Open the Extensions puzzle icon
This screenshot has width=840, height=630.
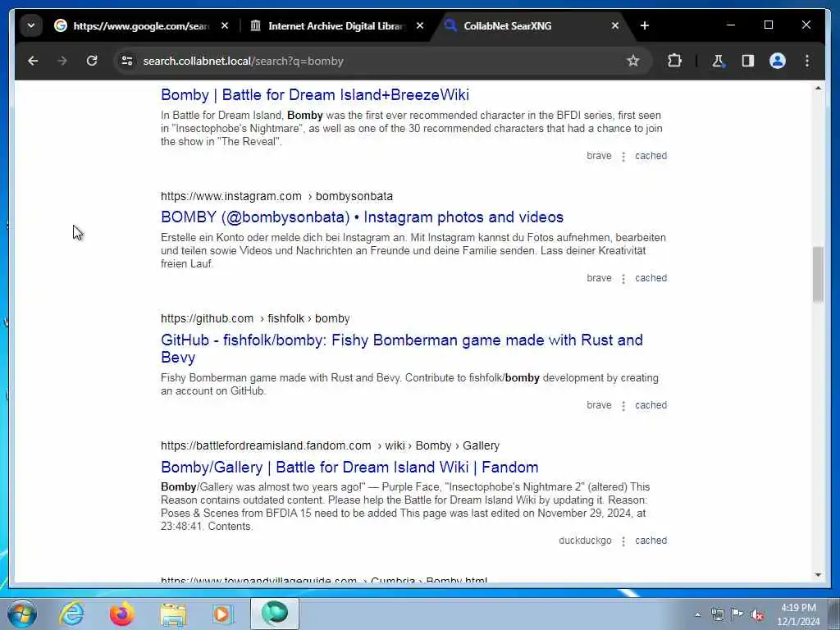pyautogui.click(x=675, y=61)
